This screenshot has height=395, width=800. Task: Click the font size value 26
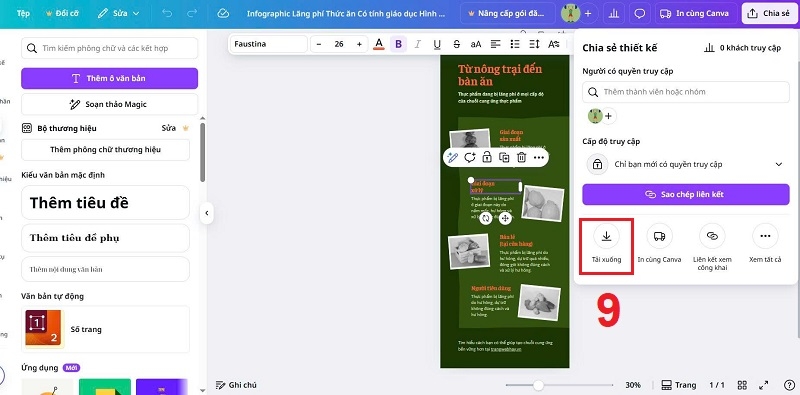339,44
